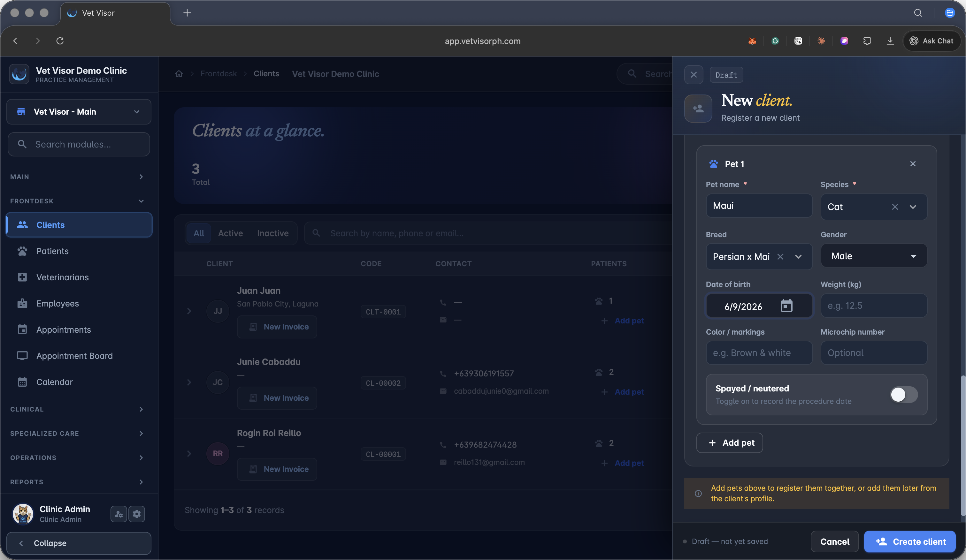Expand the Juan Juan client row
The height and width of the screenshot is (560, 966).
click(189, 311)
